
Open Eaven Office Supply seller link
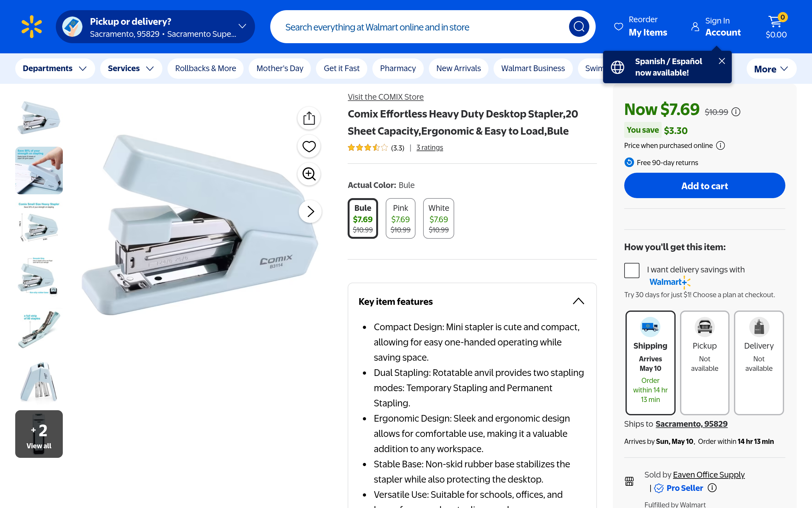[x=709, y=475]
